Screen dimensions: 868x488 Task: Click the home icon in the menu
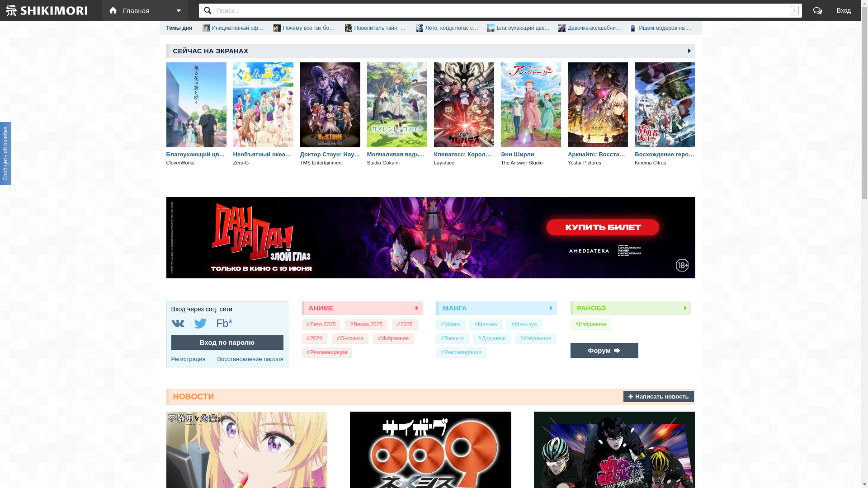pyautogui.click(x=113, y=10)
